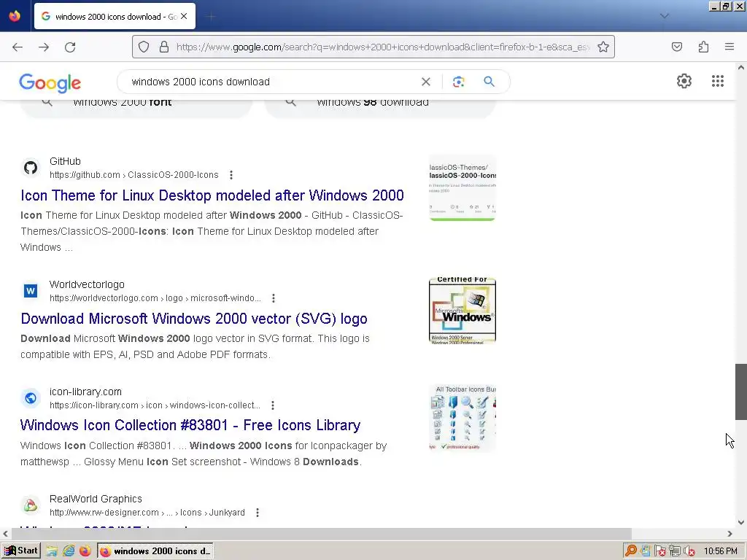Open Download Microsoft Windows 2000 vector logo
This screenshot has width=747, height=560.
point(194,319)
